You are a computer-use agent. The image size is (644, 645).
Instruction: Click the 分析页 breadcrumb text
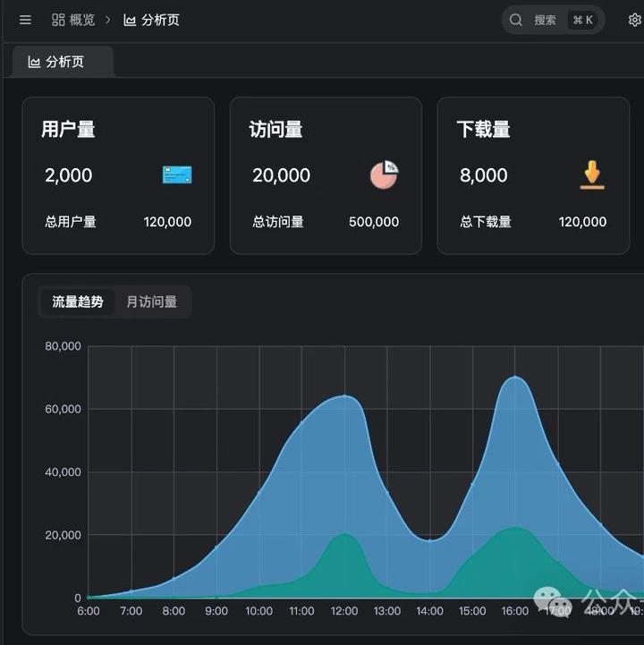coord(160,20)
